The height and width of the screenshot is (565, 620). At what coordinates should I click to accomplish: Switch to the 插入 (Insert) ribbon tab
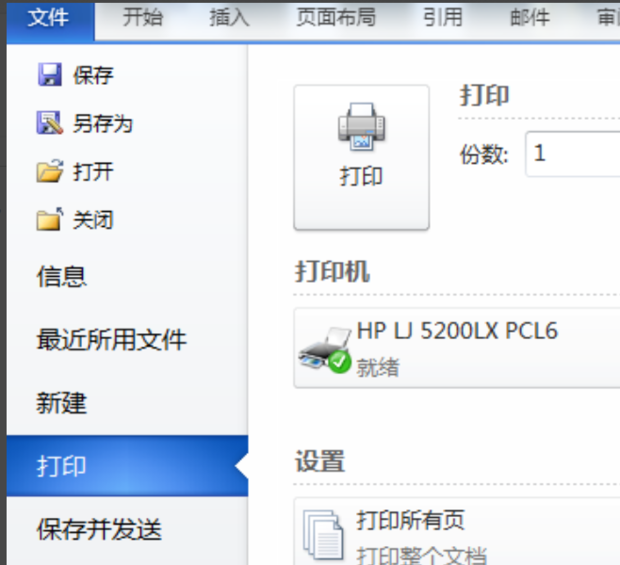(x=229, y=18)
